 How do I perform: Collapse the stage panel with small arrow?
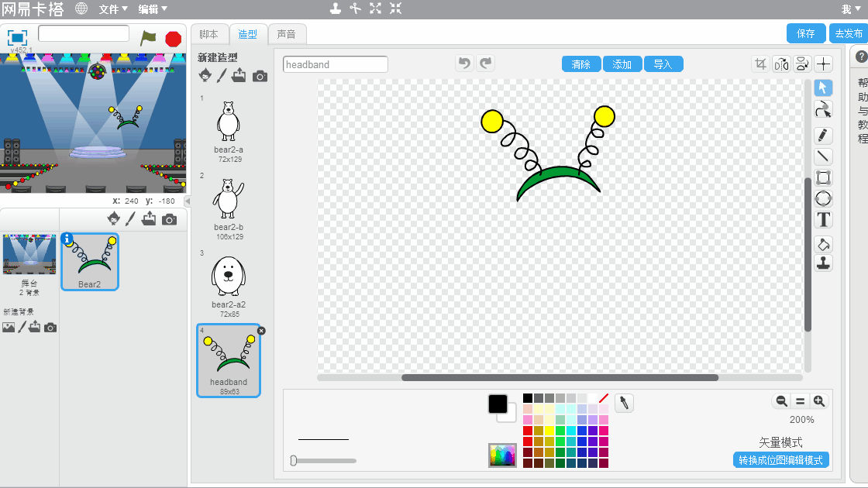pyautogui.click(x=187, y=201)
